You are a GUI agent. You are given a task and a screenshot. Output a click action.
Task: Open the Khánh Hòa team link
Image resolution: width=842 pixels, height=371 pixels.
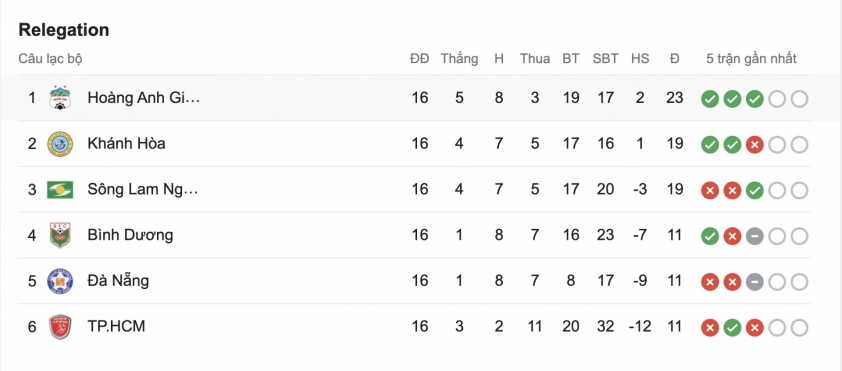click(126, 143)
